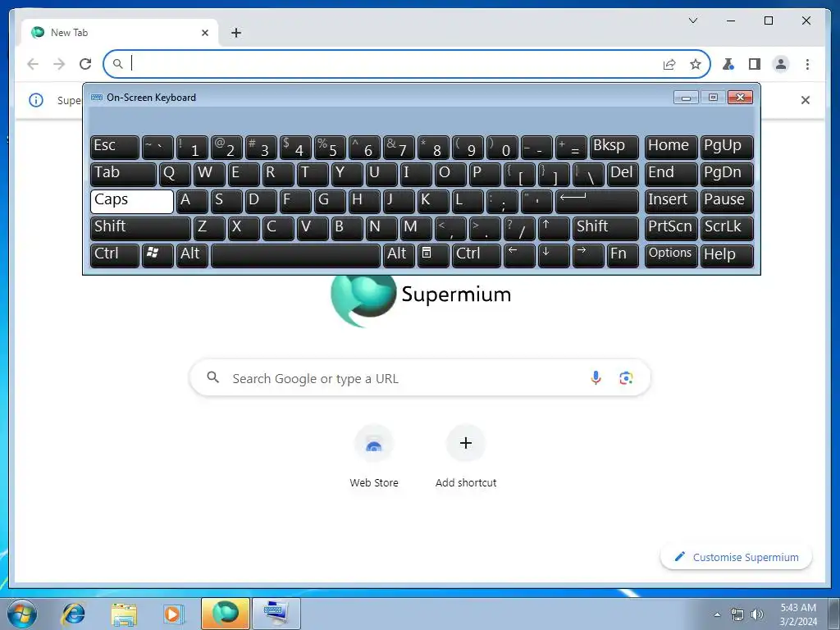Click the Del key
840x630 pixels.
(x=623, y=174)
